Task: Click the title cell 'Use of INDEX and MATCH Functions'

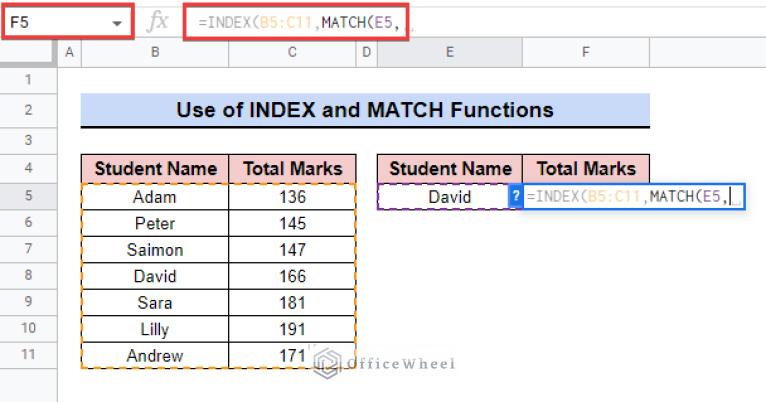Action: click(365, 110)
